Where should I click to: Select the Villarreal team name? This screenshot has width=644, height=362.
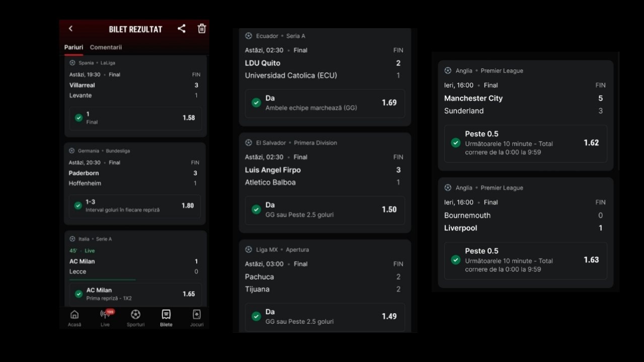[x=82, y=85]
